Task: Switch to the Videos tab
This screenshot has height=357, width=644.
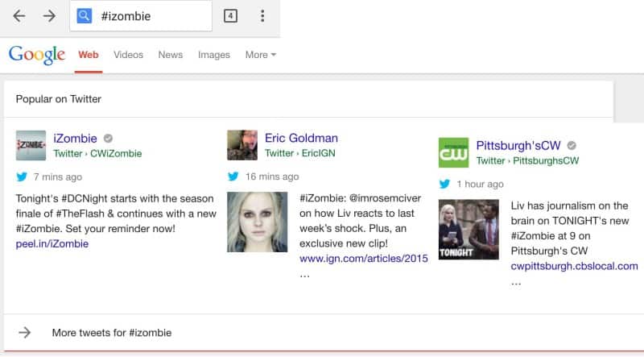Action: tap(128, 55)
